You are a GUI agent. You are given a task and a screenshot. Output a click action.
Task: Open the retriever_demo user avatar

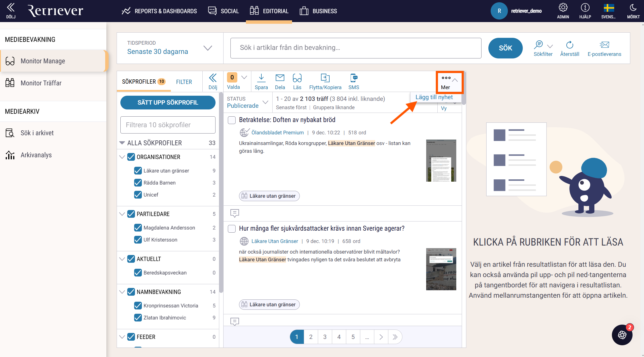pos(499,11)
